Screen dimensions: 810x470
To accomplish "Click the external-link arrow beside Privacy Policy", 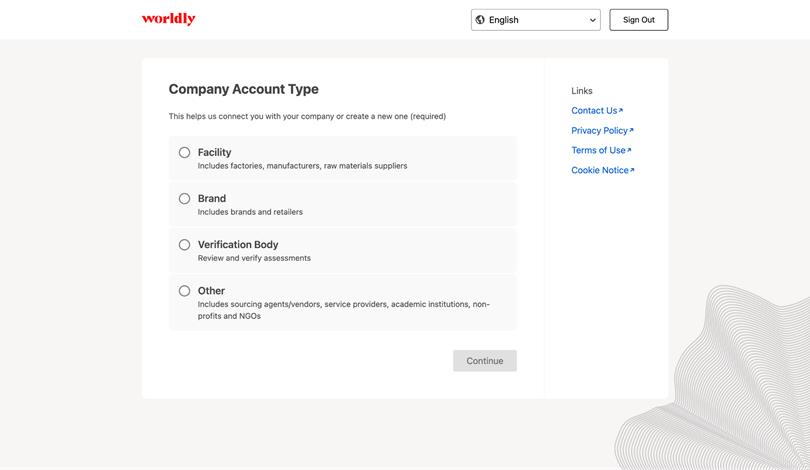I will point(631,130).
